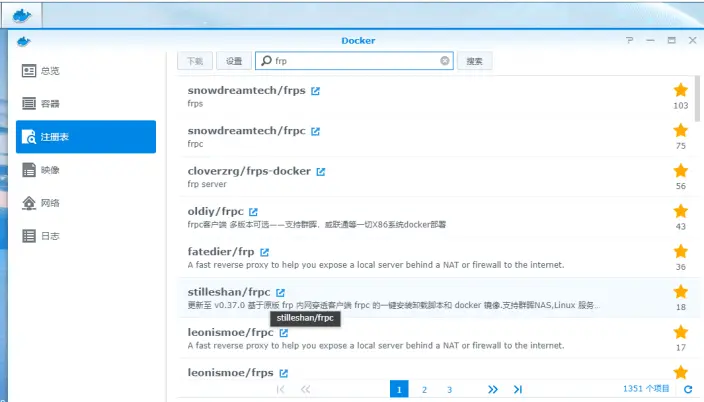The width and height of the screenshot is (704, 402).
Task: Click the 下载 download button
Action: pos(195,61)
